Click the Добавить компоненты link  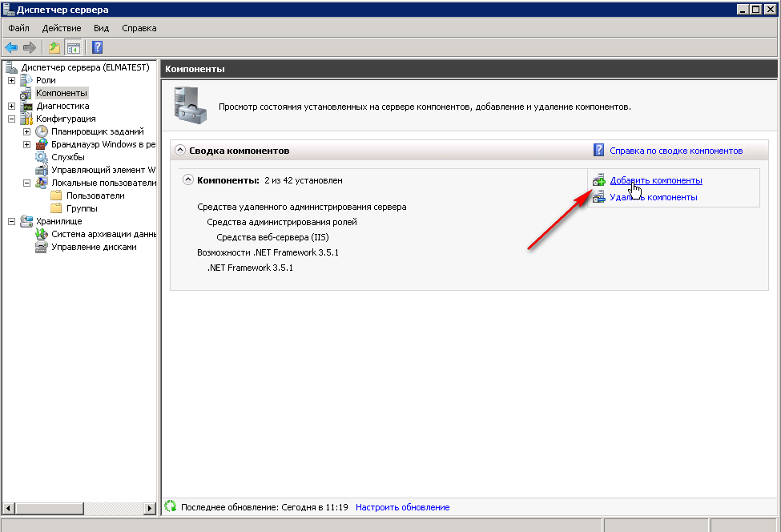655,180
